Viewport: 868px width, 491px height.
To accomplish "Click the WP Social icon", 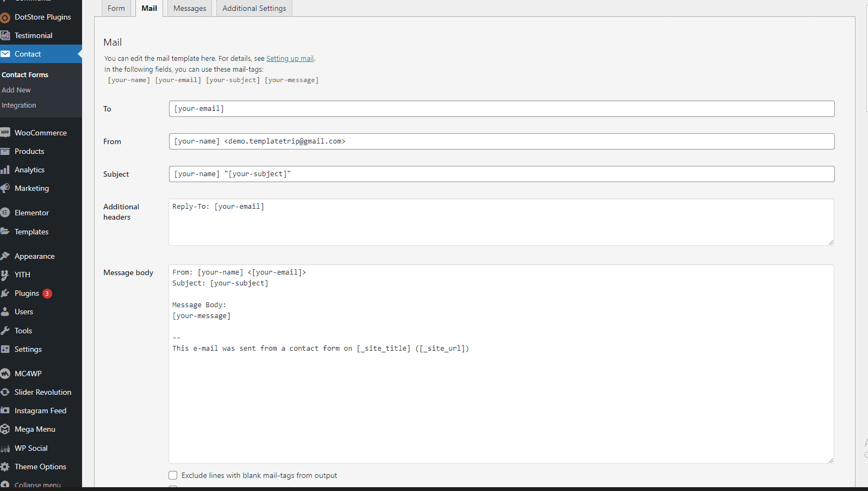I will pos(5,448).
